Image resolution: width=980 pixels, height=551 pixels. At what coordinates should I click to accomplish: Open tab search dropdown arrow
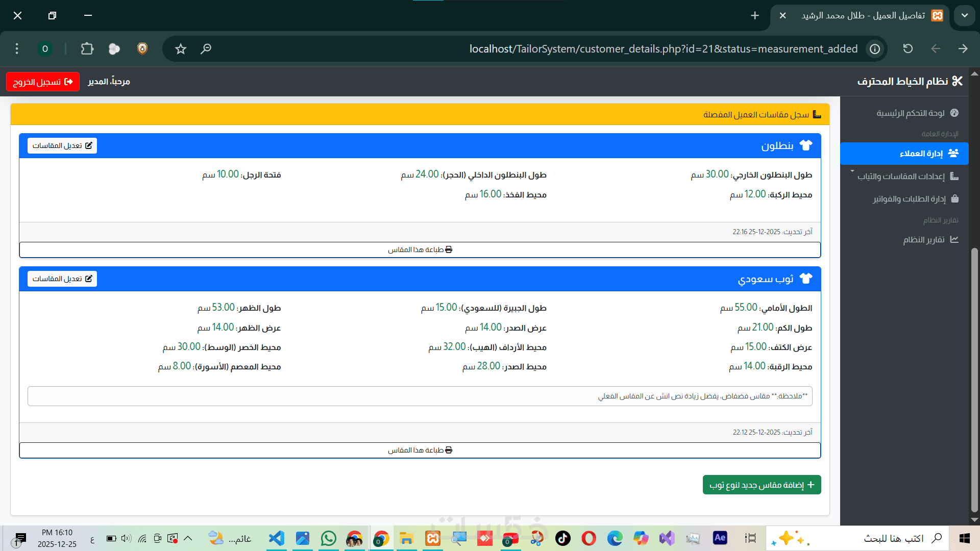[965, 16]
